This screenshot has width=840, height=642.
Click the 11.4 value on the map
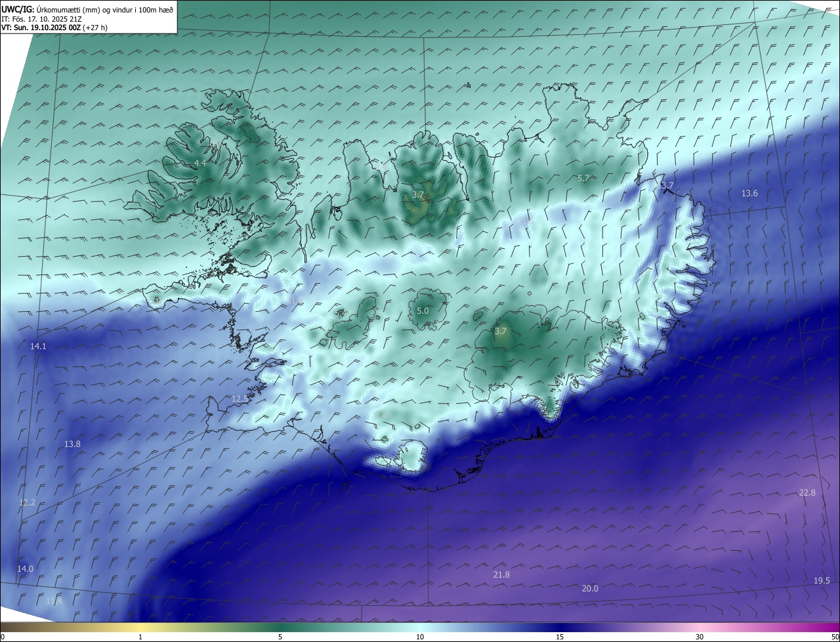click(54, 601)
